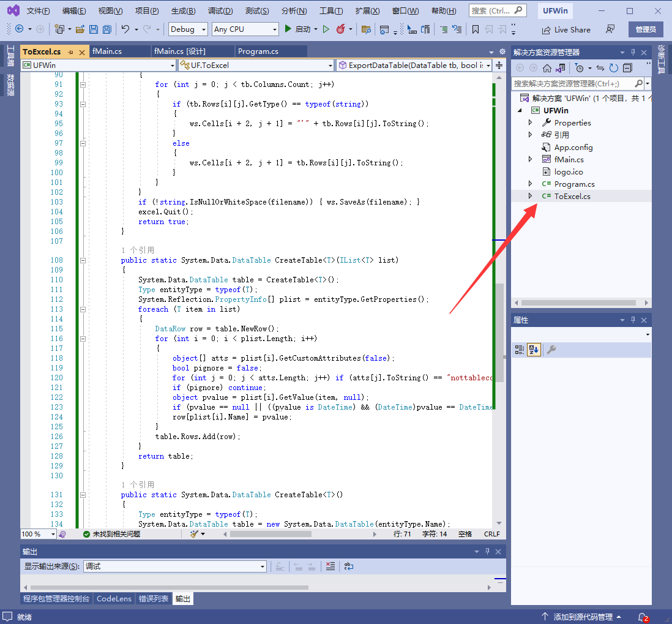
Task: Click the property pages wrench icon
Action: click(551, 350)
